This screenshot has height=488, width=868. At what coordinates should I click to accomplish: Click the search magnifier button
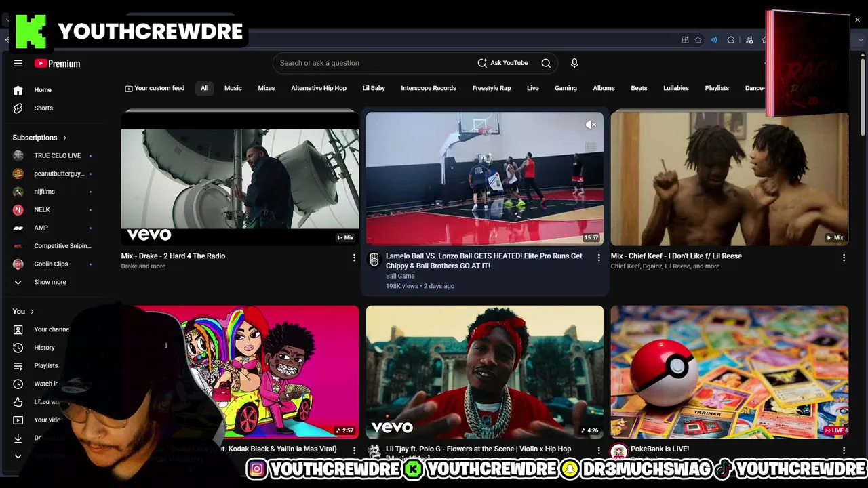point(546,63)
